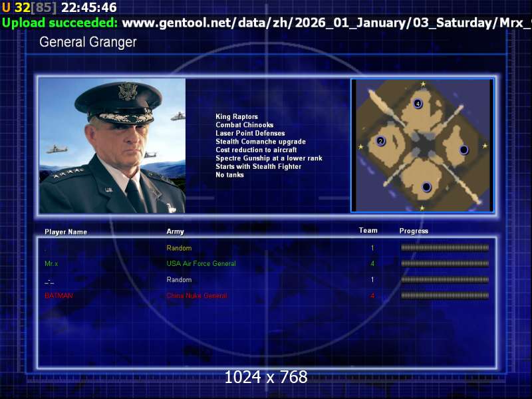The height and width of the screenshot is (399, 532).
Task: Click 'Spectre Gunship at a lower rank'
Action: tap(269, 158)
